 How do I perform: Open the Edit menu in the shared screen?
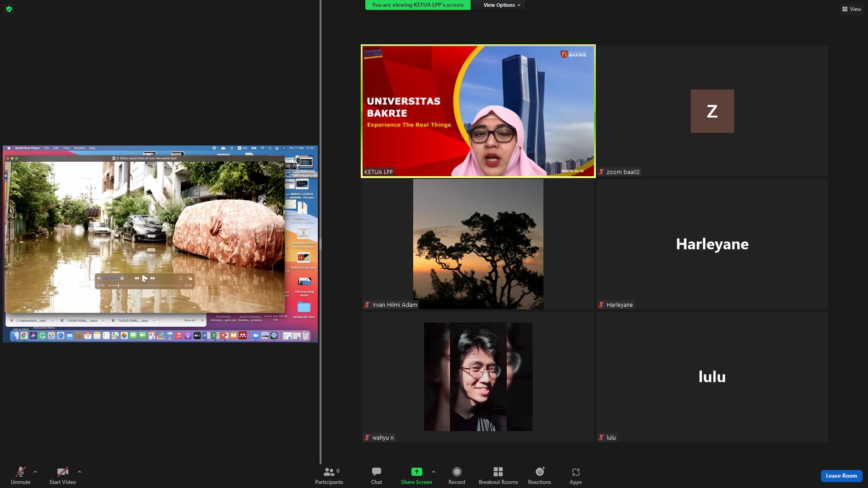(x=56, y=148)
